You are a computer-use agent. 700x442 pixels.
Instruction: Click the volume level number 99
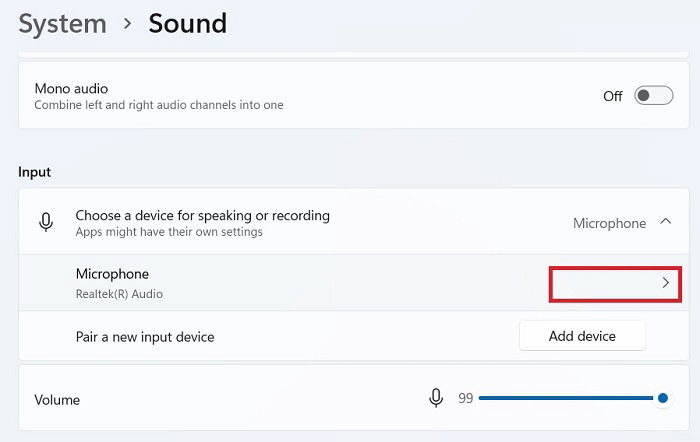coord(466,398)
